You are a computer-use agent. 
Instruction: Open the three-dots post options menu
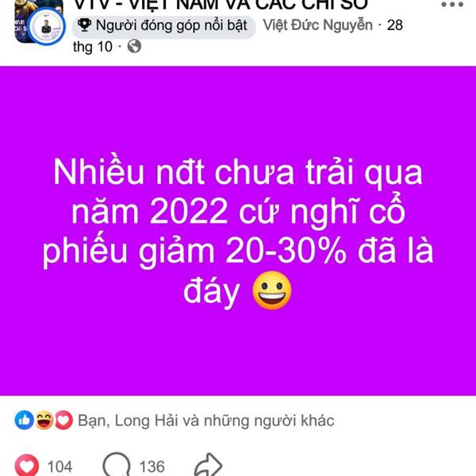coord(452,5)
